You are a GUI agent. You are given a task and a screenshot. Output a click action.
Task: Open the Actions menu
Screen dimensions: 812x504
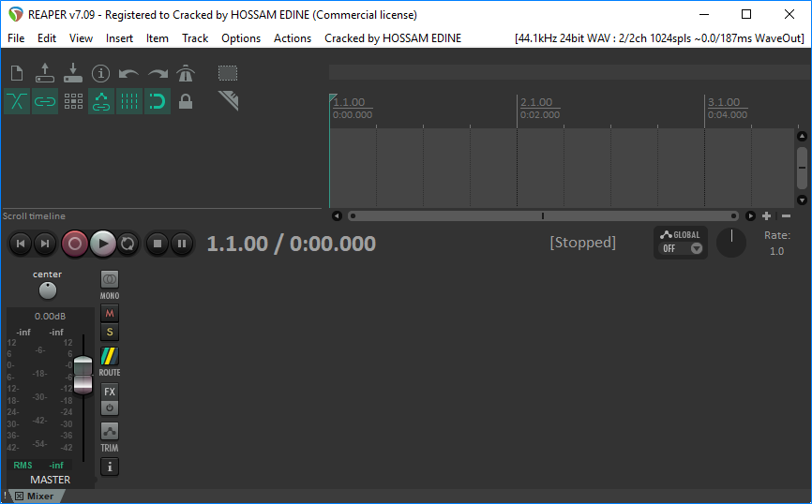coord(292,38)
